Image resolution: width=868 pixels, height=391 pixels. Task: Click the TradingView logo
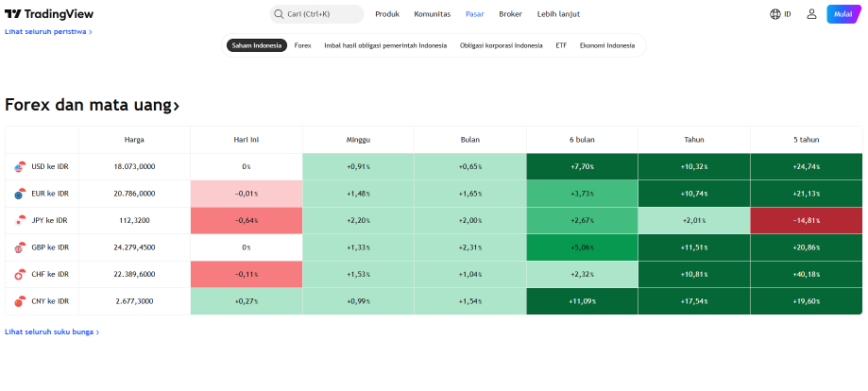click(x=49, y=14)
